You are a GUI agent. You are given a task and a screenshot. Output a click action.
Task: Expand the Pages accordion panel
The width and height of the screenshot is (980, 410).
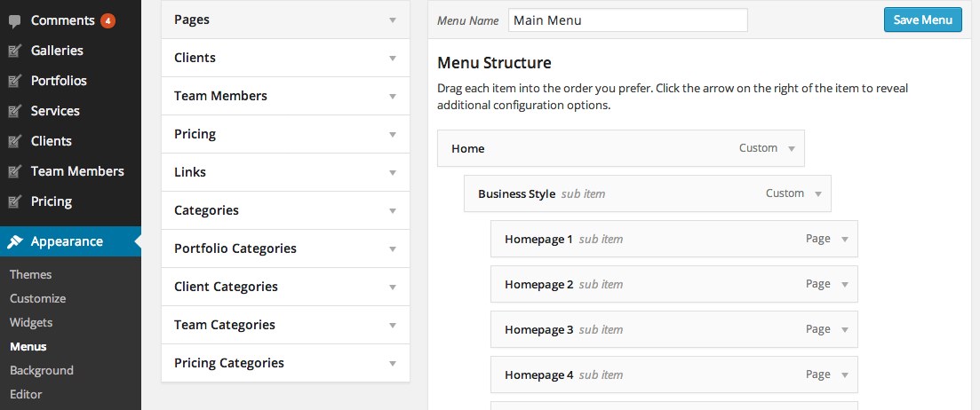click(392, 20)
